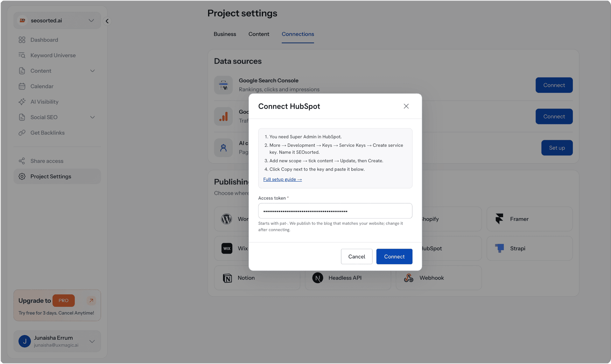This screenshot has width=611, height=364.
Task: Open the Business tab
Action: (x=225, y=34)
